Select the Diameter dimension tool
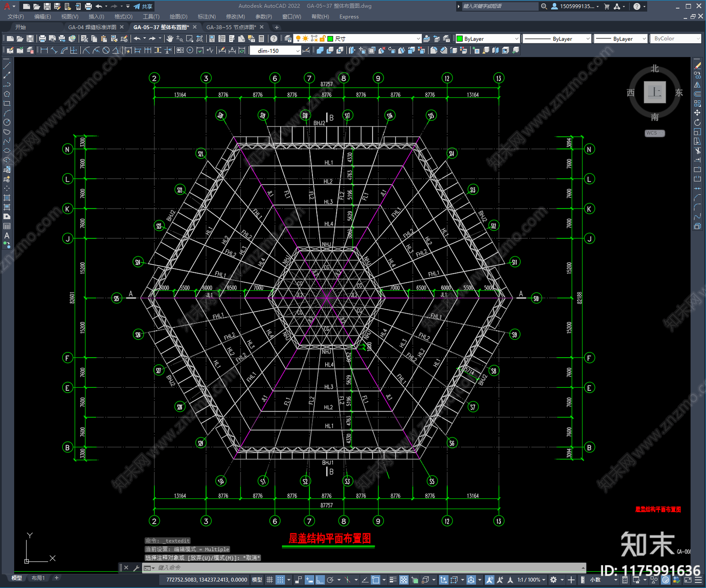Image resolution: width=706 pixels, height=588 pixels. pyautogui.click(x=106, y=50)
